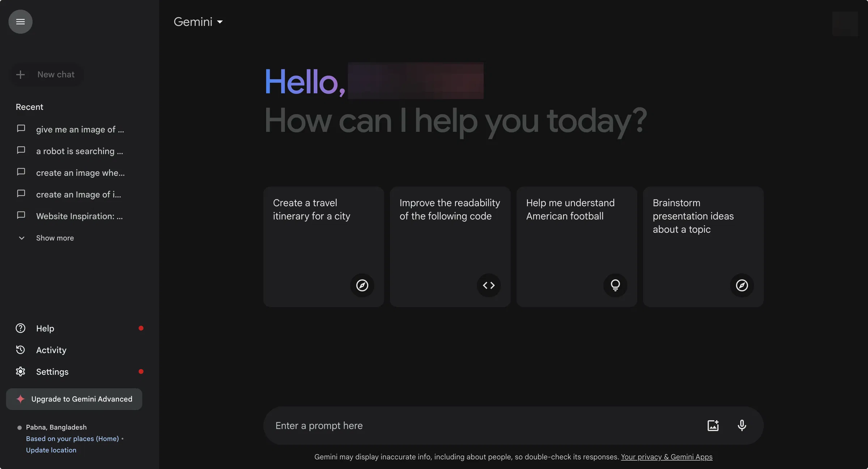Click the Activity history clock icon
This screenshot has width=868, height=469.
pos(20,350)
